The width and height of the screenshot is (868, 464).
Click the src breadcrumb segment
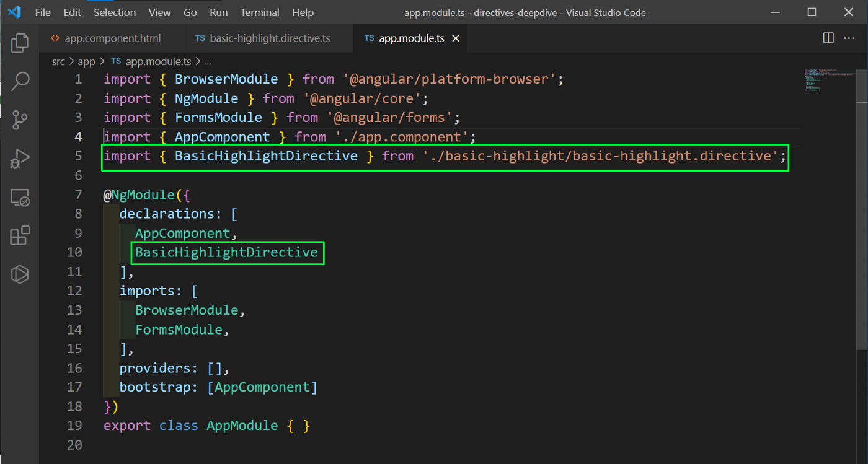pyautogui.click(x=58, y=61)
